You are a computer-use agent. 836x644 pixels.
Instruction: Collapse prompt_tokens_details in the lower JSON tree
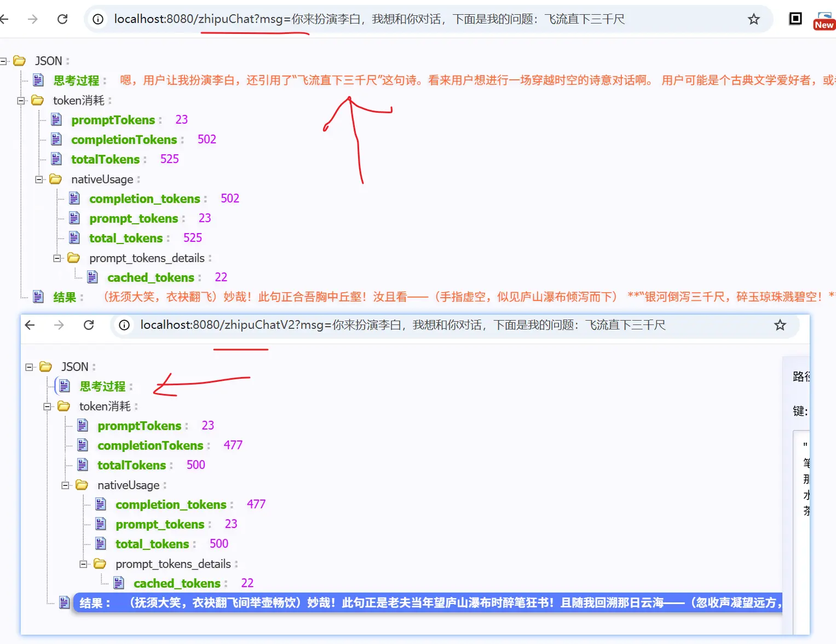click(x=83, y=564)
